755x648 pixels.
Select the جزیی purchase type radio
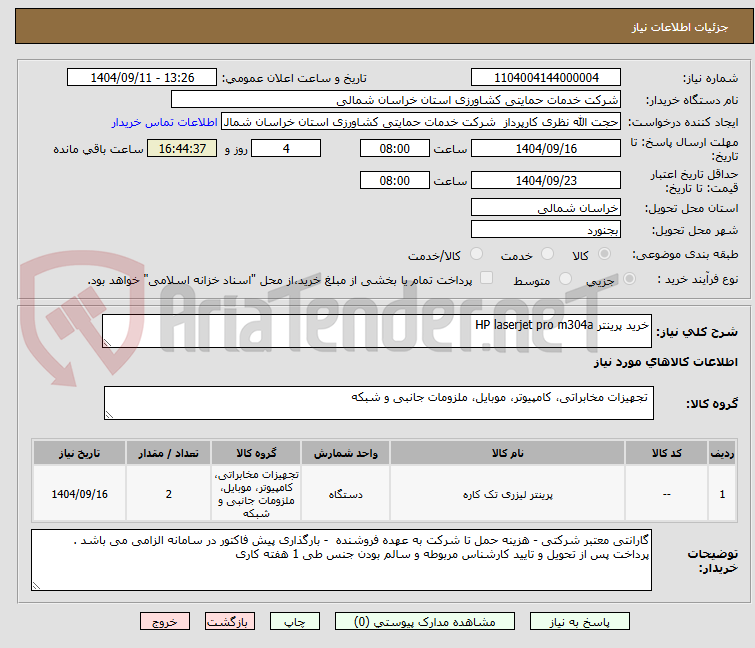629,279
